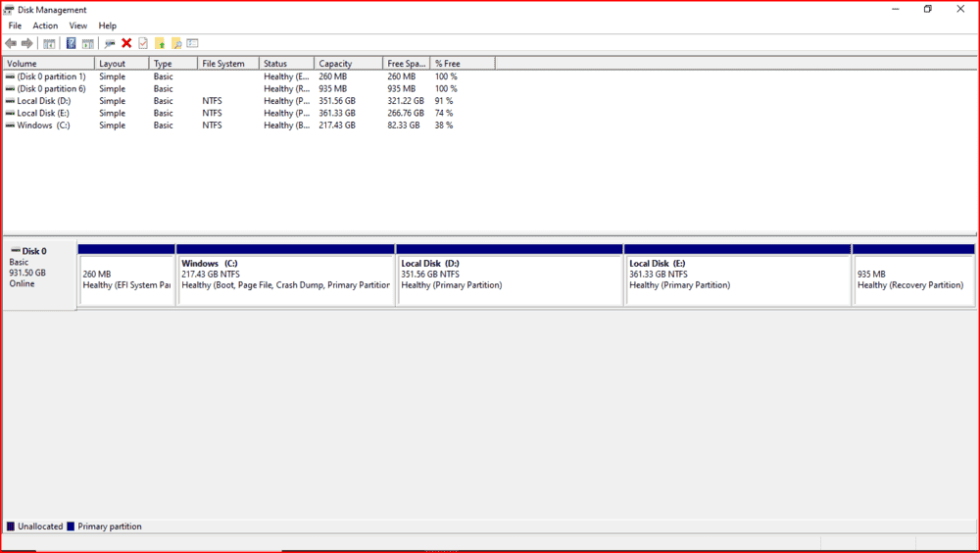Select the 935 MB Recovery Partition block
The image size is (980, 553).
[x=913, y=279]
